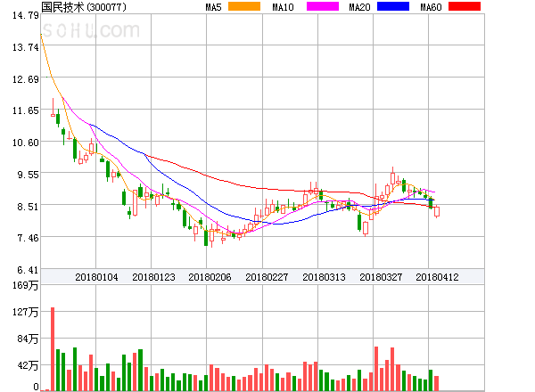Click the 20180206 date label

point(210,277)
